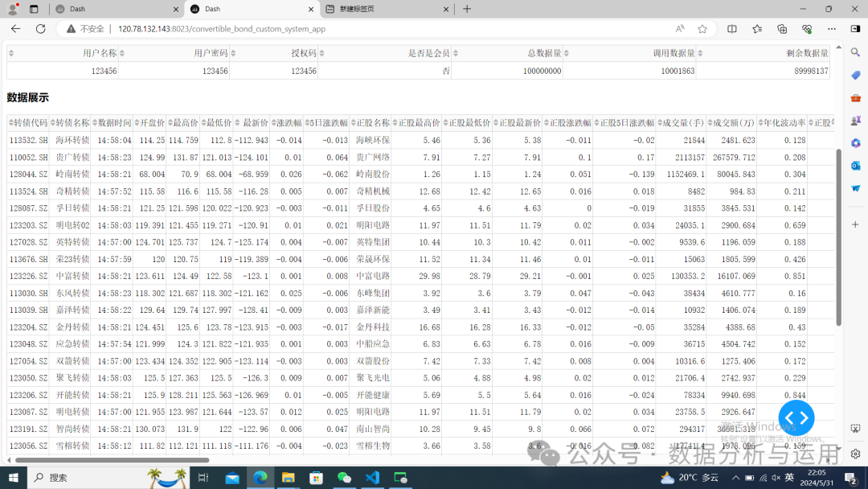Open browser essentials heart icon

point(807,29)
